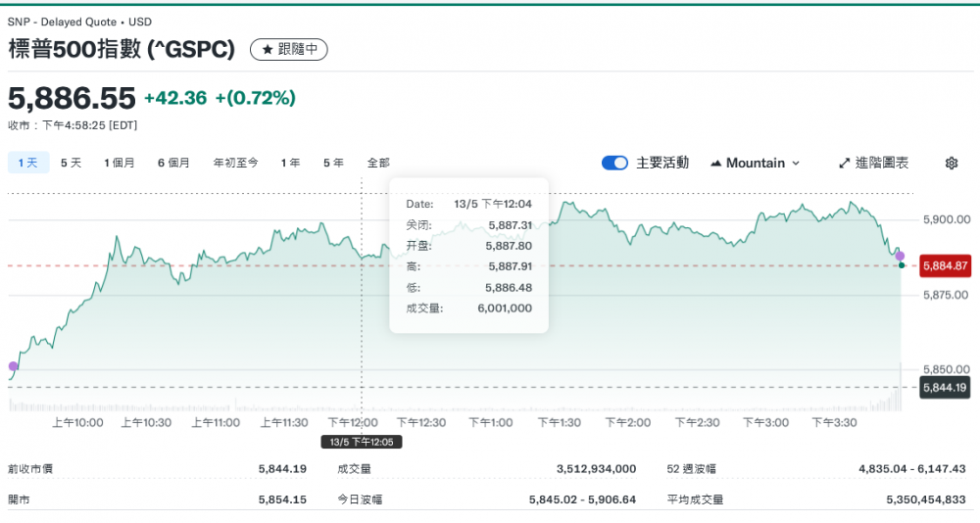Image resolution: width=980 pixels, height=523 pixels.
Task: Click the dark 5,844.19 previous close label
Action: click(x=946, y=388)
